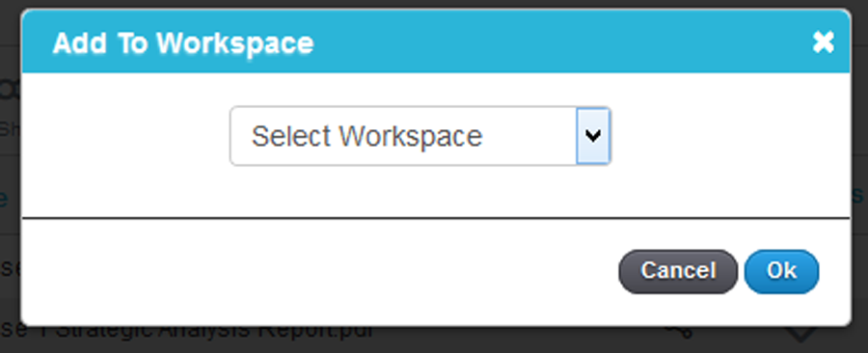Click the white X icon in header
Screen dimensions: 868x353
(824, 42)
